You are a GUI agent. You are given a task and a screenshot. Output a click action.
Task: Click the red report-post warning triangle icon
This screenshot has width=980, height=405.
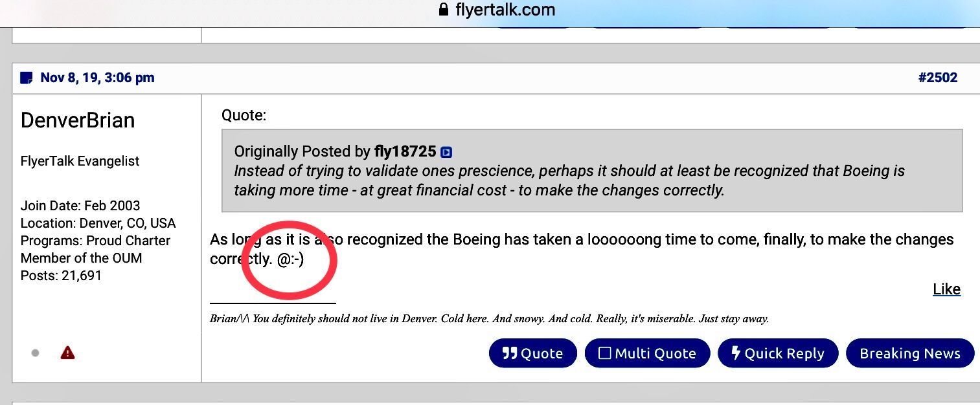[x=67, y=353]
